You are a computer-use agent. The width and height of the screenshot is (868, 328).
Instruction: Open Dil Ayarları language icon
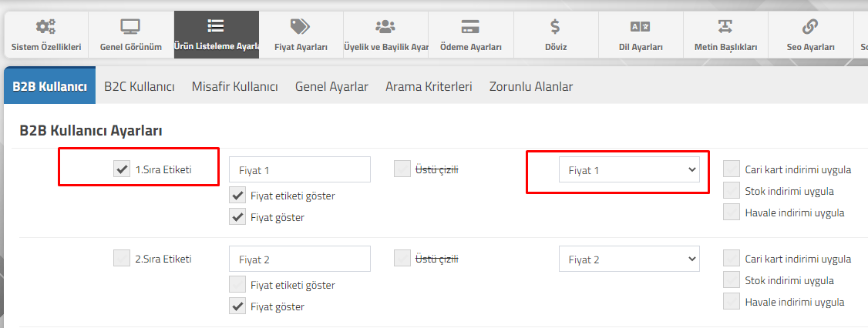pos(640,26)
